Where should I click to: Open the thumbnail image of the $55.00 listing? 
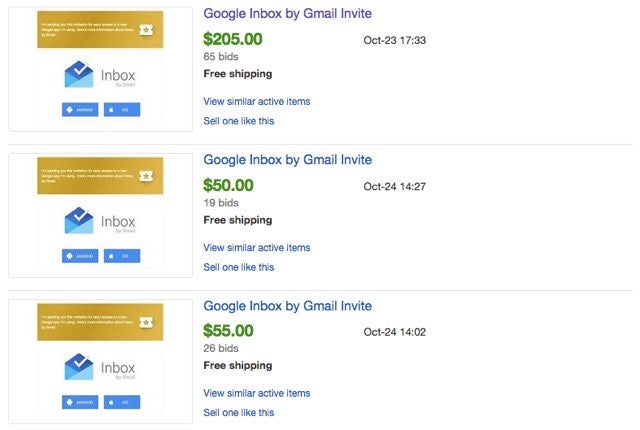pyautogui.click(x=100, y=361)
